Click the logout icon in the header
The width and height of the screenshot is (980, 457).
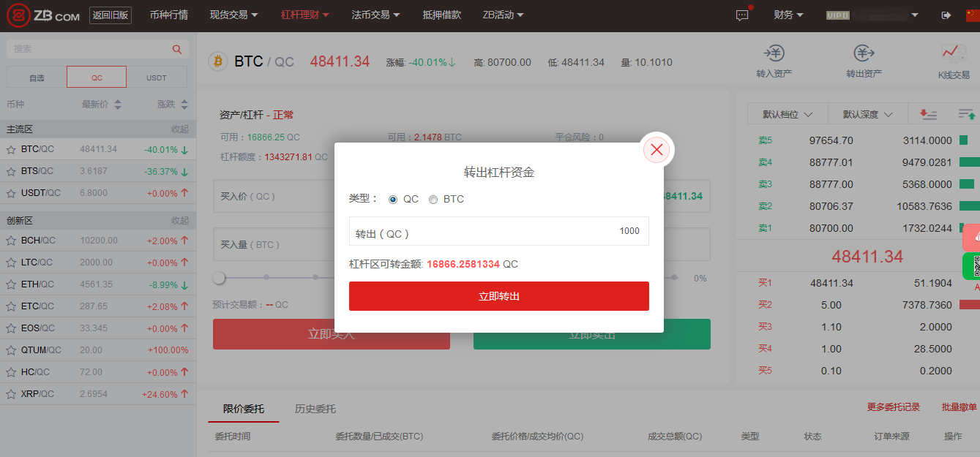(946, 15)
